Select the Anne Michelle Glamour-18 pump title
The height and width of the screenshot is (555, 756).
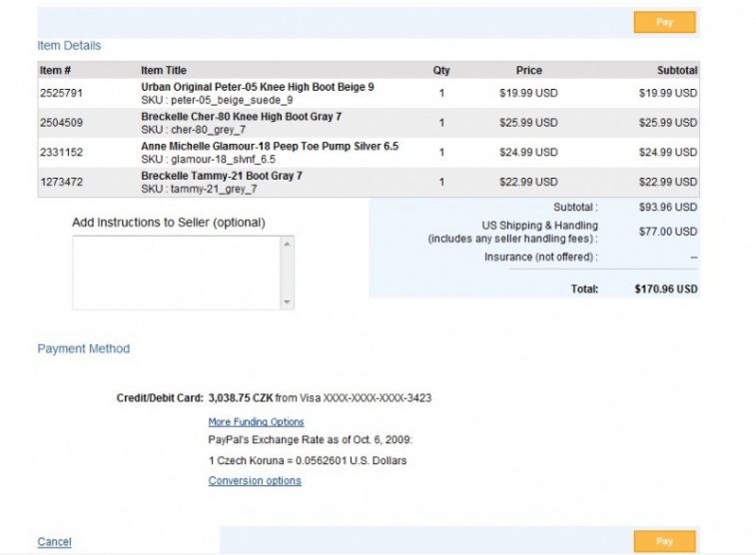tap(270, 146)
